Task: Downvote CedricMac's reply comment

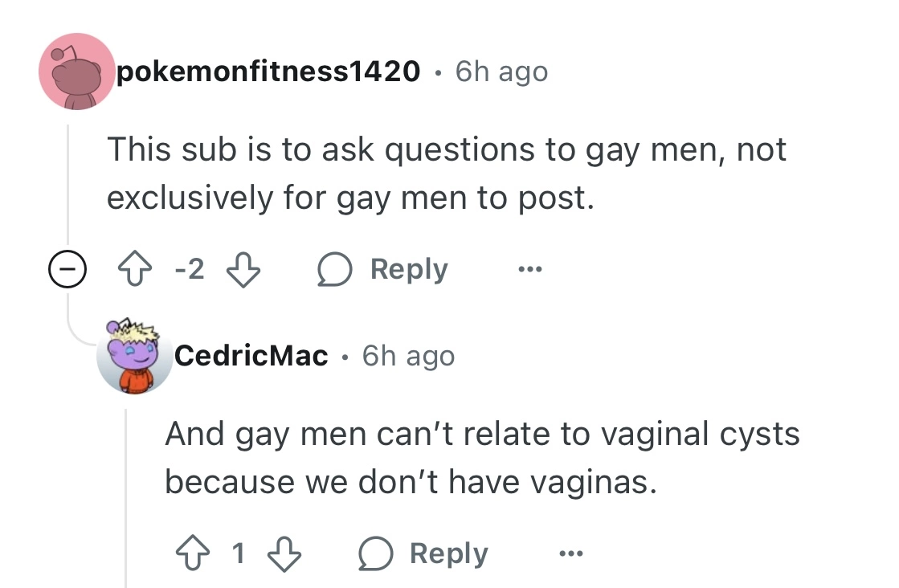Action: coord(284,553)
